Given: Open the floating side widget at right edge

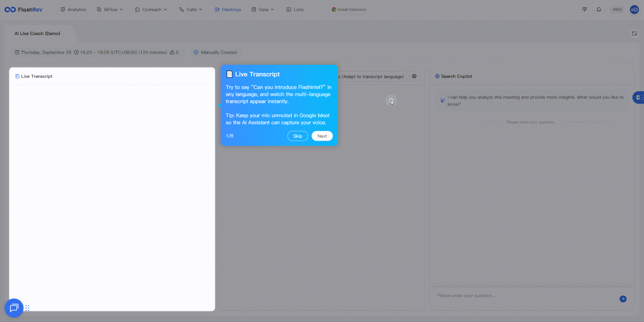Looking at the screenshot, I should point(639,97).
